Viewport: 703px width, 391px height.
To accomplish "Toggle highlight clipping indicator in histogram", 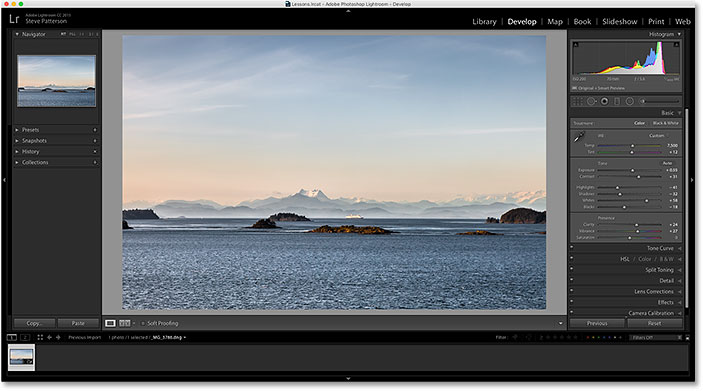I will point(676,44).
